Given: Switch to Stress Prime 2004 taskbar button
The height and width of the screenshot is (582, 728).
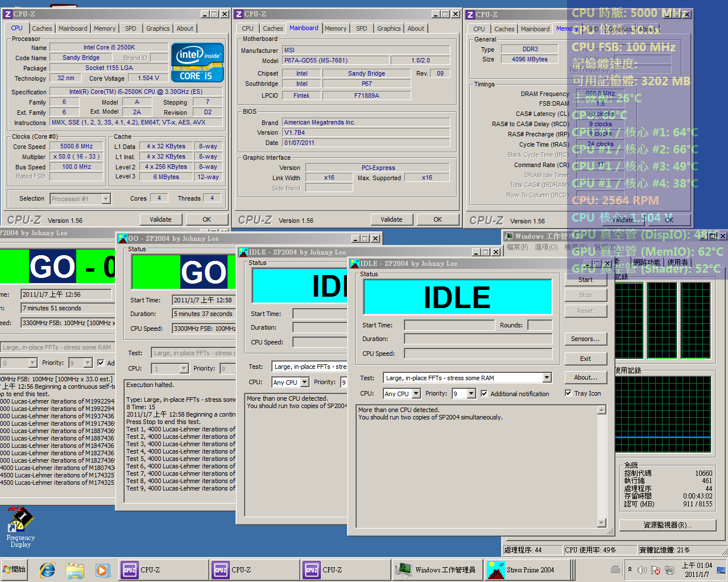Looking at the screenshot, I should coord(528,569).
